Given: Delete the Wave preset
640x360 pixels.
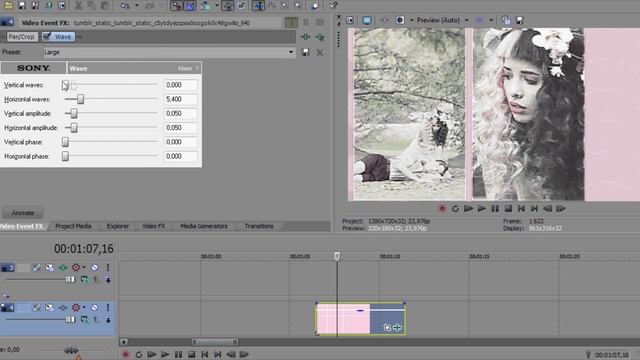Looking at the screenshot, I should [x=320, y=52].
